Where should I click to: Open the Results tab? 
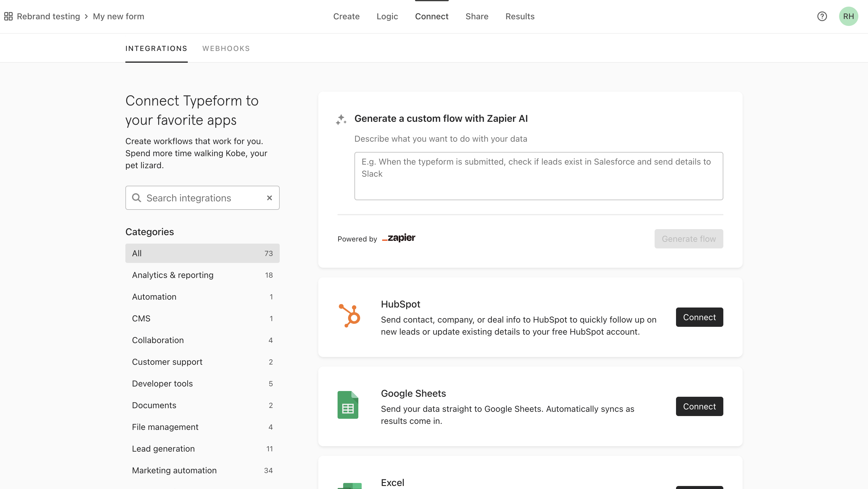tap(520, 16)
